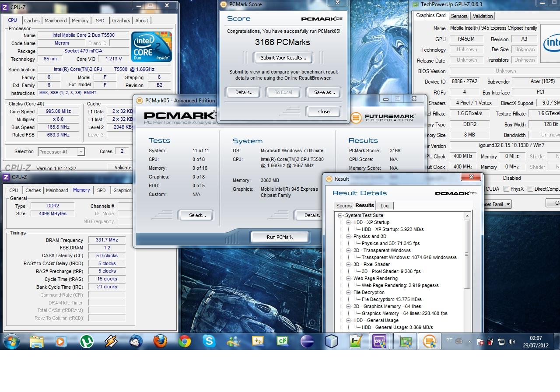Open Windows Live Messenger from the taskbar
Viewport: 560px width, 392px height.
point(234,341)
